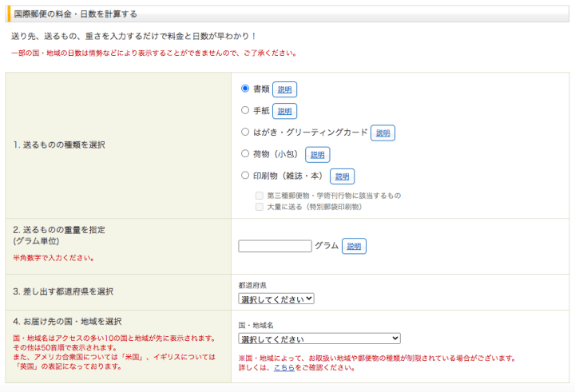Click the こちら link

(284, 368)
